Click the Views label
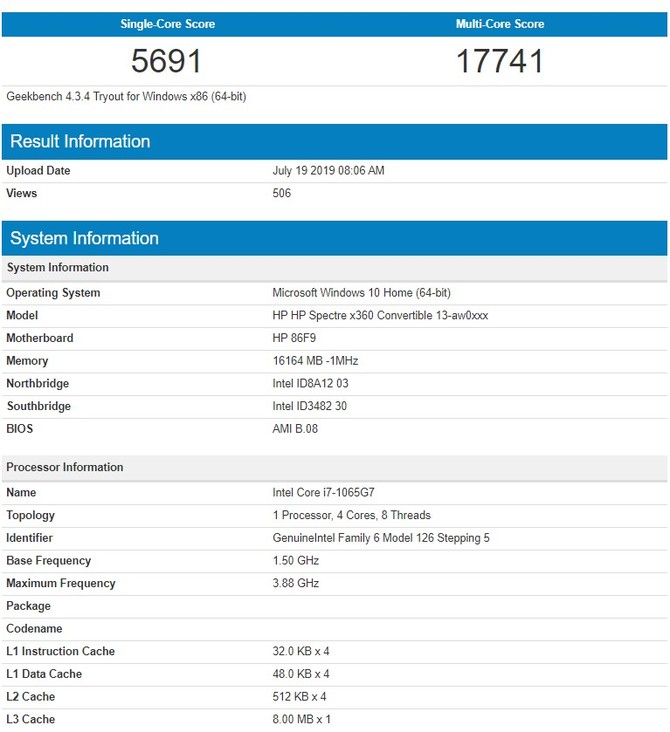Screen dimensions: 670x732 pos(21,193)
